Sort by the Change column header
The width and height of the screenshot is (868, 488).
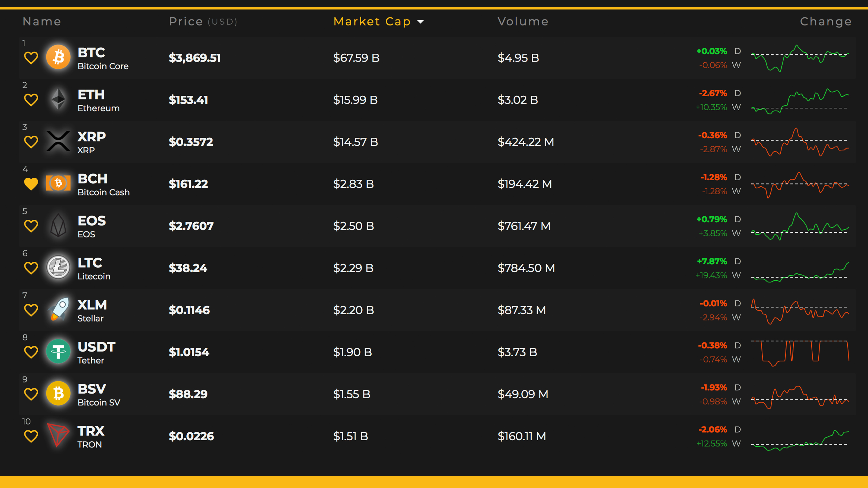[825, 22]
